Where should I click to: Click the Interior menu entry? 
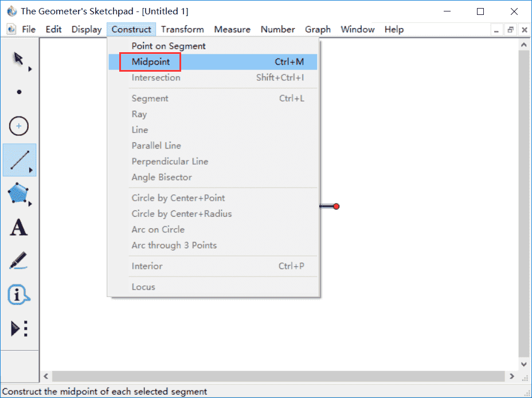(x=213, y=266)
